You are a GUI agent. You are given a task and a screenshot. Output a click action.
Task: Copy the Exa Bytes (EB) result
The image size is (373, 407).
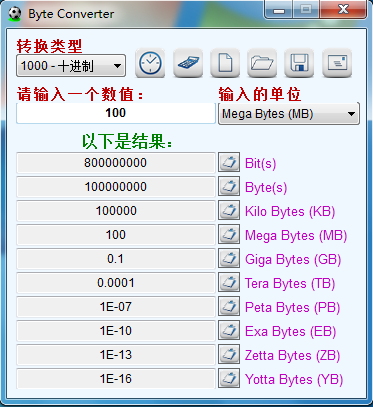click(229, 330)
